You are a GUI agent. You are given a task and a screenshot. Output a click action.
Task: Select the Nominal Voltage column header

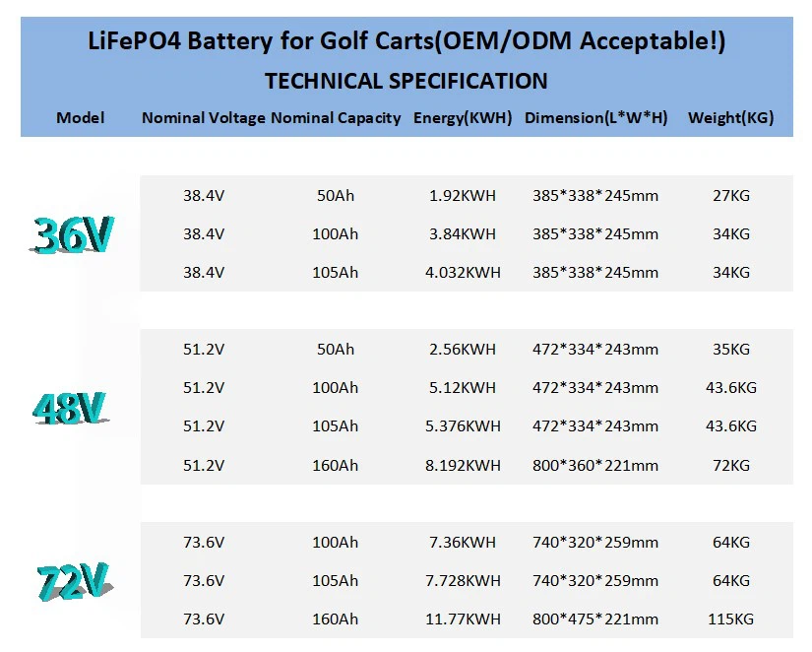tap(203, 118)
